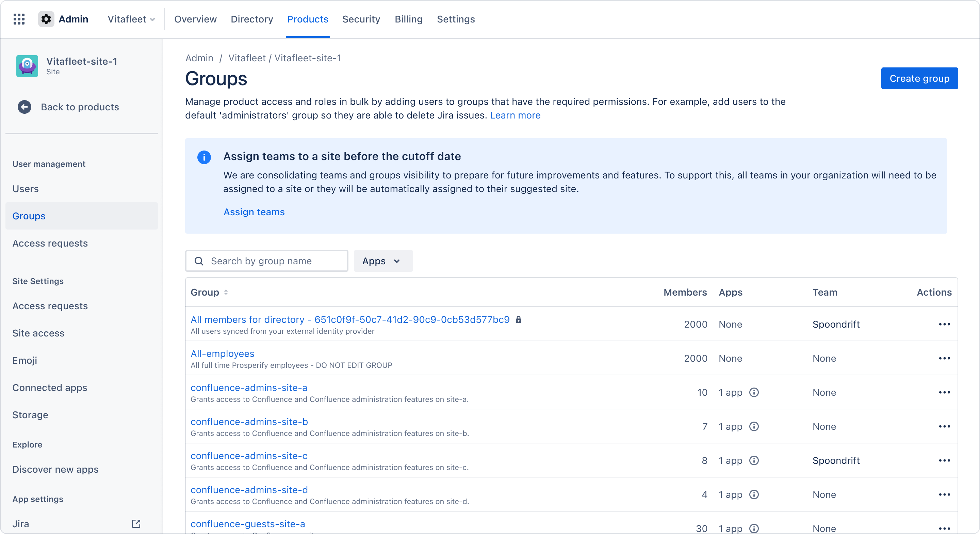This screenshot has width=980, height=534.
Task: Open Access requests under User management
Action: click(50, 244)
